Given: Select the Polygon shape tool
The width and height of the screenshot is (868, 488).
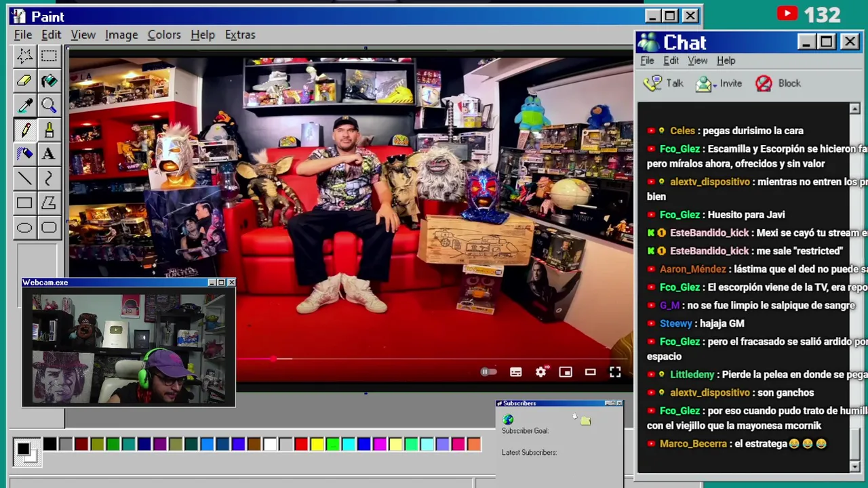Looking at the screenshot, I should (49, 203).
